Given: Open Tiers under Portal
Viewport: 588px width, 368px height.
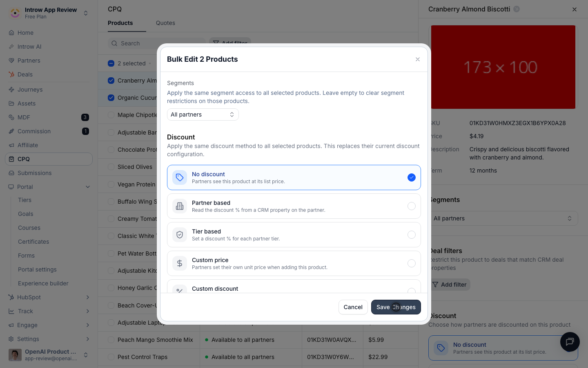Looking at the screenshot, I should [x=24, y=200].
